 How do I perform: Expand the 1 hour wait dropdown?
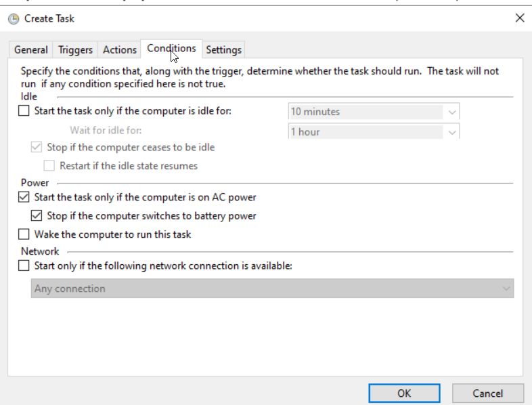click(451, 132)
